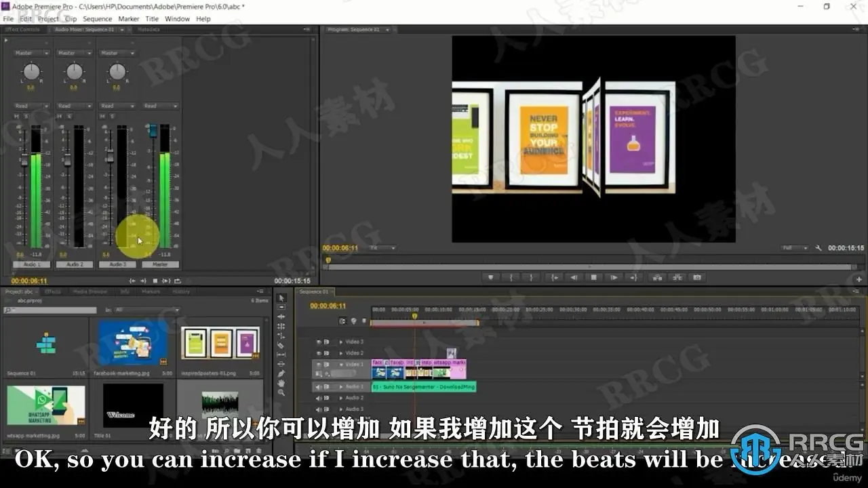
Task: Open the Program monitor Fit zoom dropdown
Action: 382,248
